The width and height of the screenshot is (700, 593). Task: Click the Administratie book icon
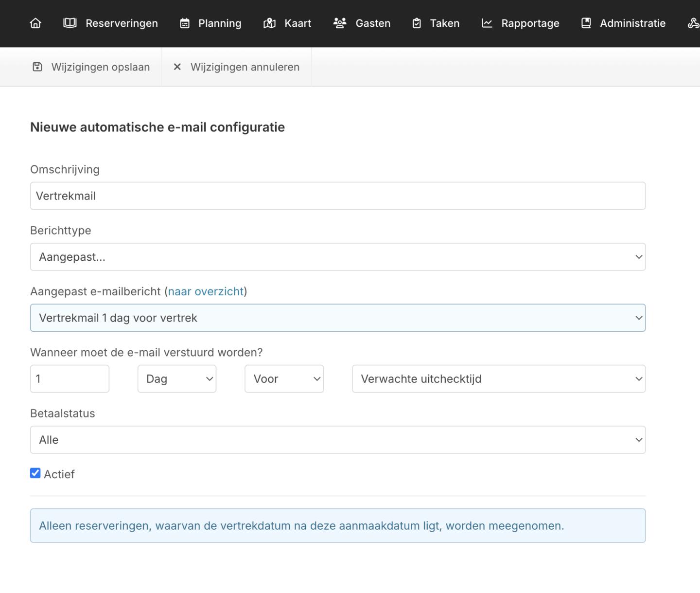(x=586, y=23)
